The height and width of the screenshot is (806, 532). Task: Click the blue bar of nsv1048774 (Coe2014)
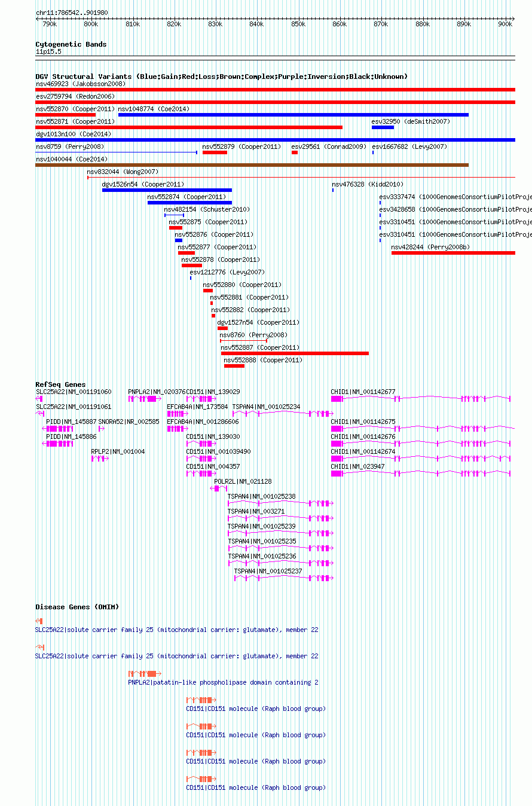pyautogui.click(x=293, y=115)
